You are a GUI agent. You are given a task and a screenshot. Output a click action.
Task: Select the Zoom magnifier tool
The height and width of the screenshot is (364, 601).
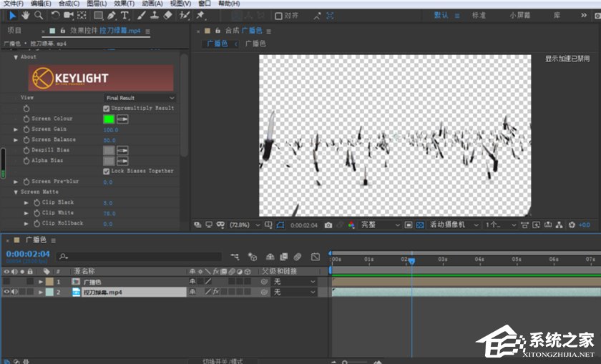(39, 15)
